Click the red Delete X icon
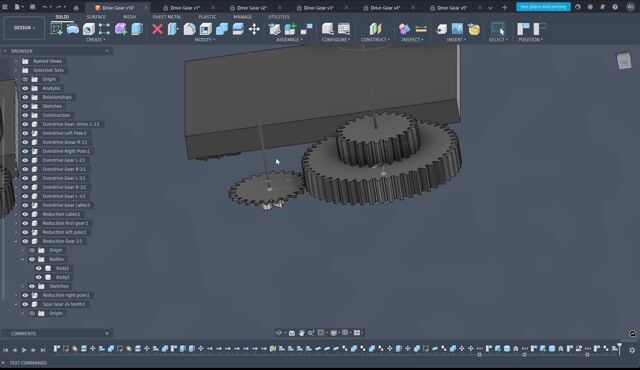 tap(157, 29)
